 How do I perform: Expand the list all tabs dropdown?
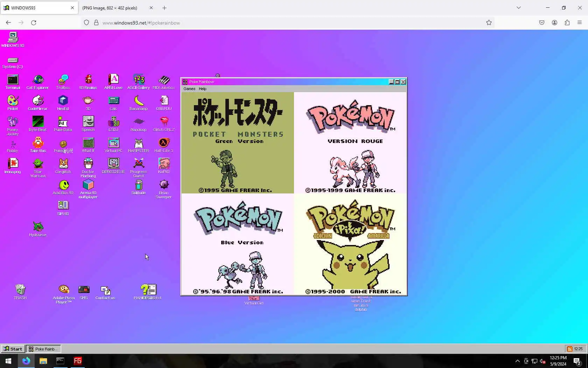tap(519, 8)
